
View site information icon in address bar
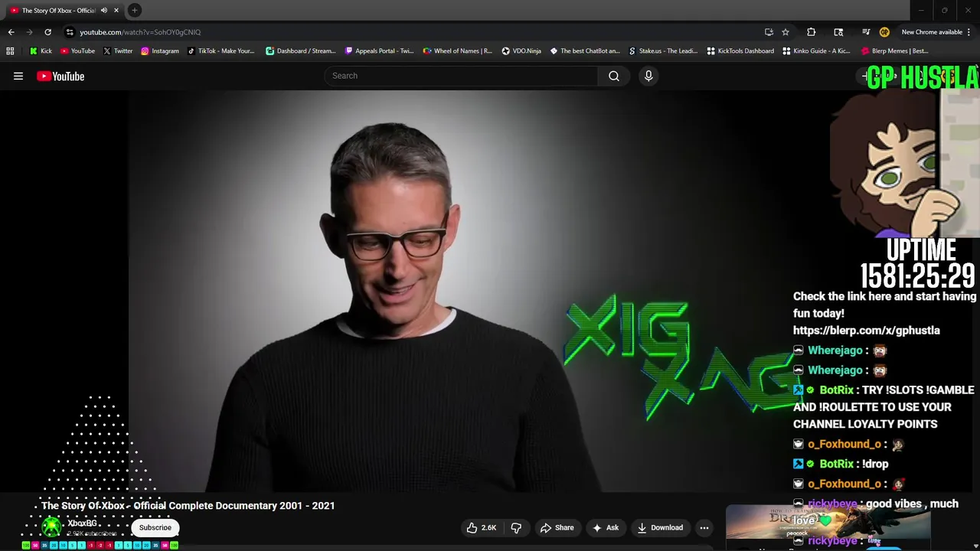[70, 32]
